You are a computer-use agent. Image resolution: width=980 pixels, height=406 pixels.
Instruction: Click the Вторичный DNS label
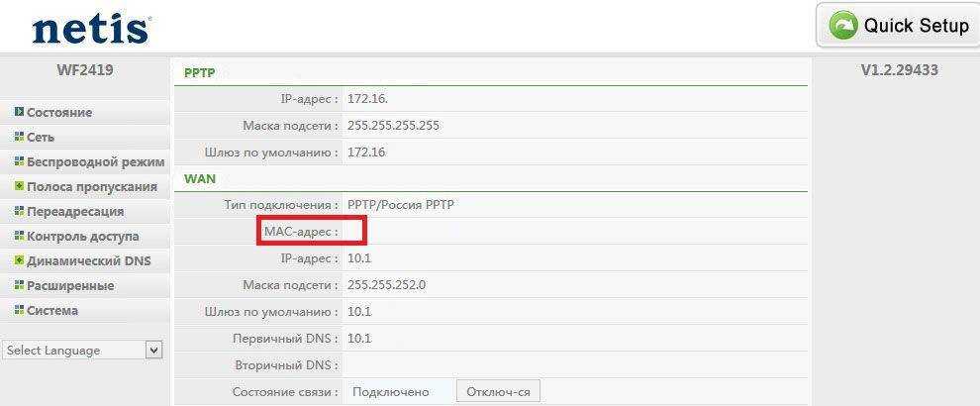(x=286, y=365)
